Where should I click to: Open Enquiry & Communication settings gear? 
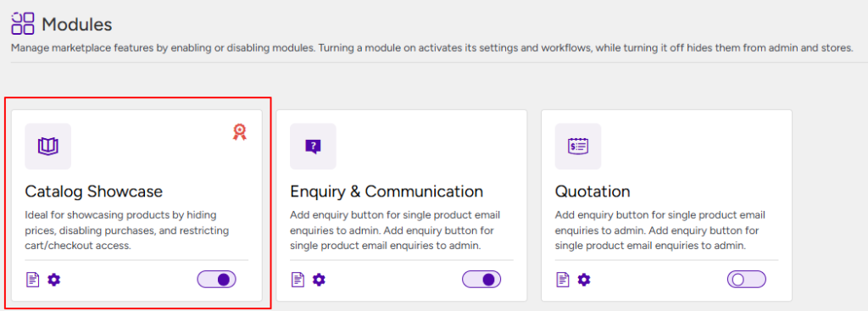coord(319,280)
